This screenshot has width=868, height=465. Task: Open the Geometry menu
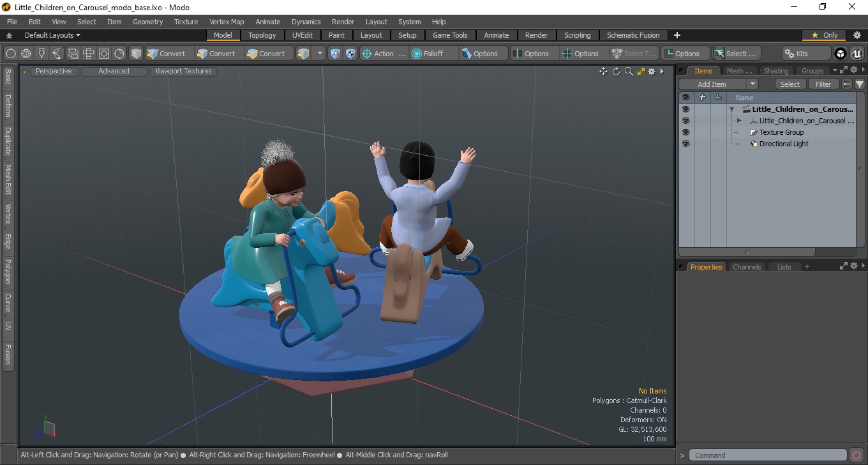[x=147, y=22]
